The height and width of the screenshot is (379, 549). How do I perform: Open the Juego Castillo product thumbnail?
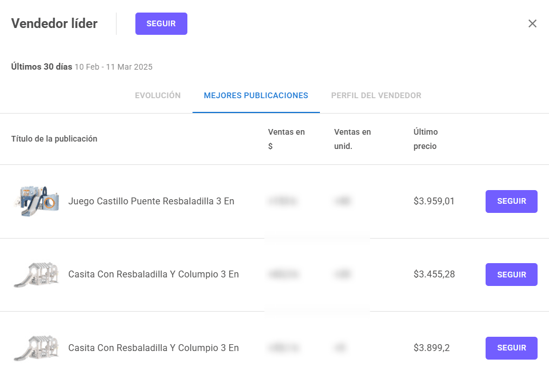(36, 201)
